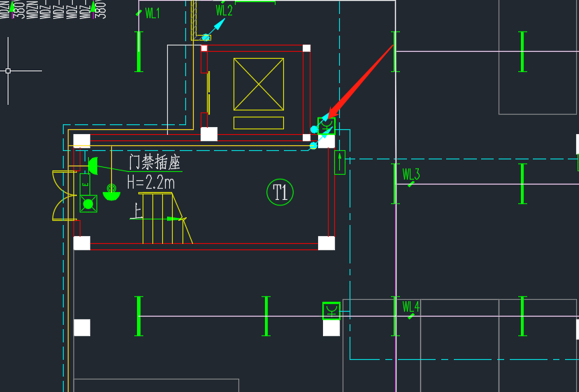Click the WL3 circuit label
579x392 pixels.
click(x=411, y=174)
